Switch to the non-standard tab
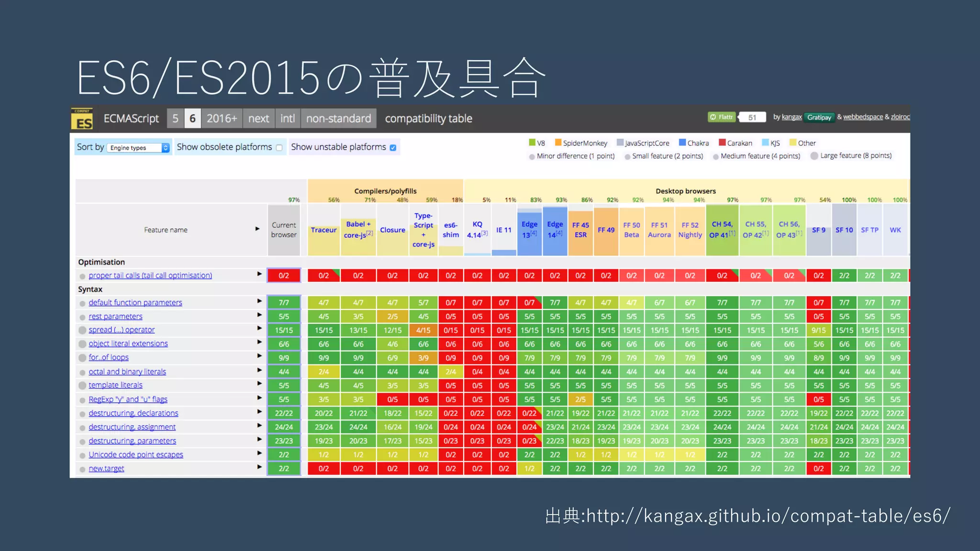The image size is (980, 551). point(338,118)
